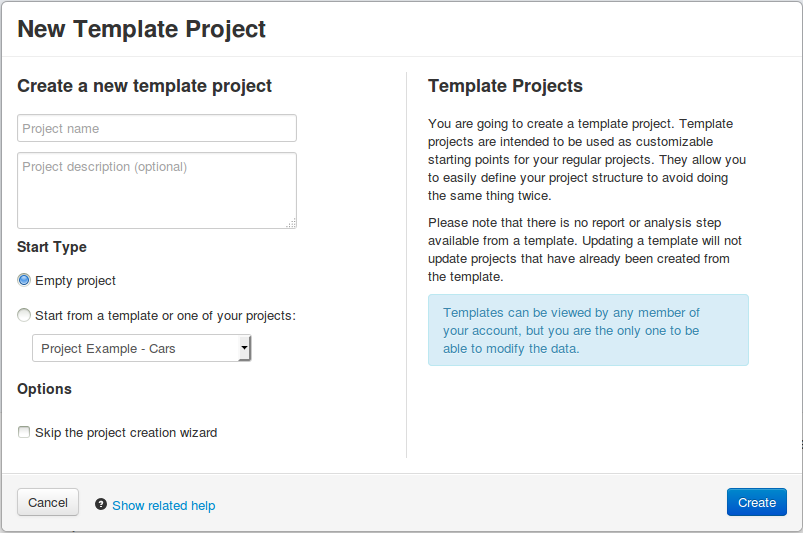This screenshot has width=803, height=533.
Task: Click the Template Projects heading
Action: coord(505,86)
